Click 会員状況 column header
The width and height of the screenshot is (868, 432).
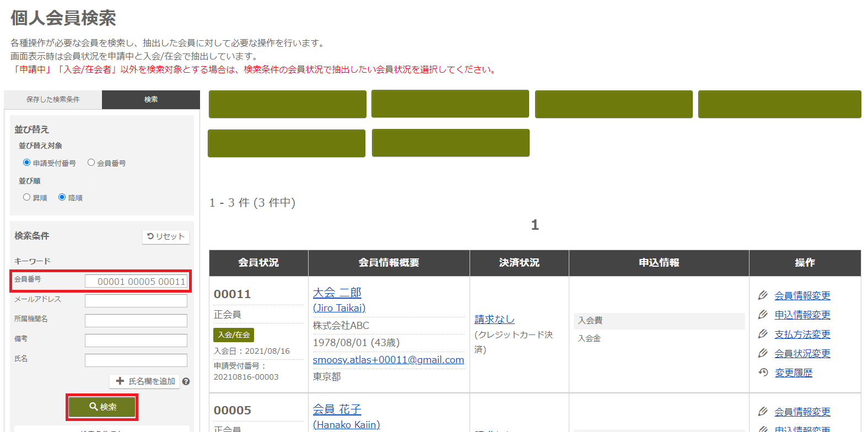point(258,263)
